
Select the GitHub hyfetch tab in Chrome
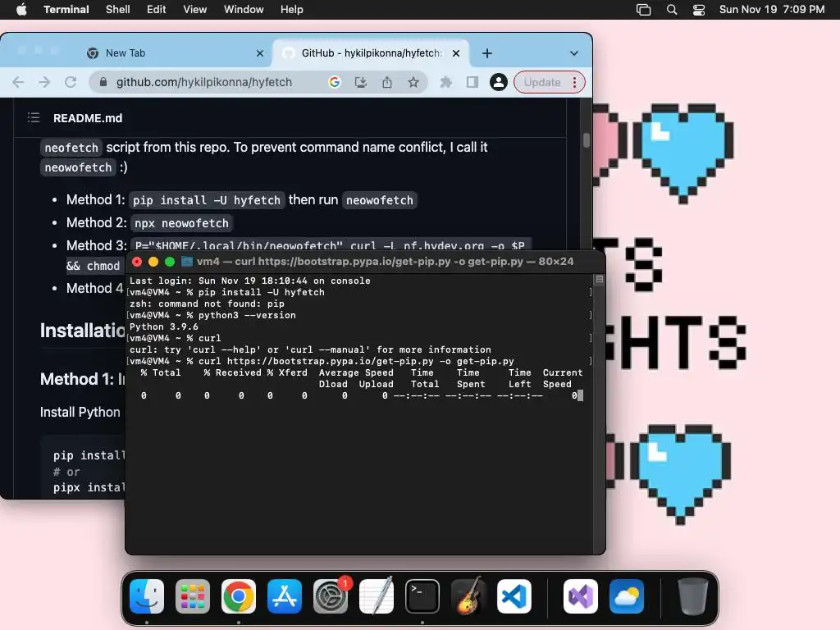tap(371, 53)
